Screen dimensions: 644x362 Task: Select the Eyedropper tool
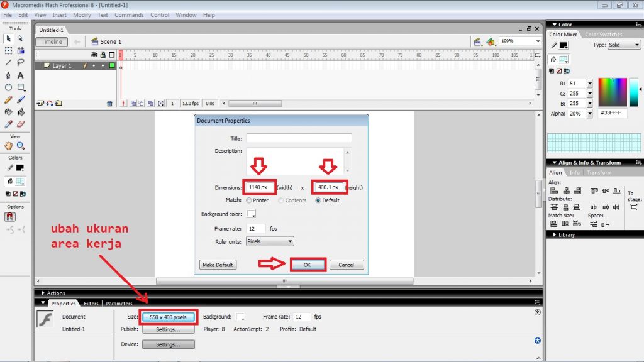pyautogui.click(x=8, y=124)
